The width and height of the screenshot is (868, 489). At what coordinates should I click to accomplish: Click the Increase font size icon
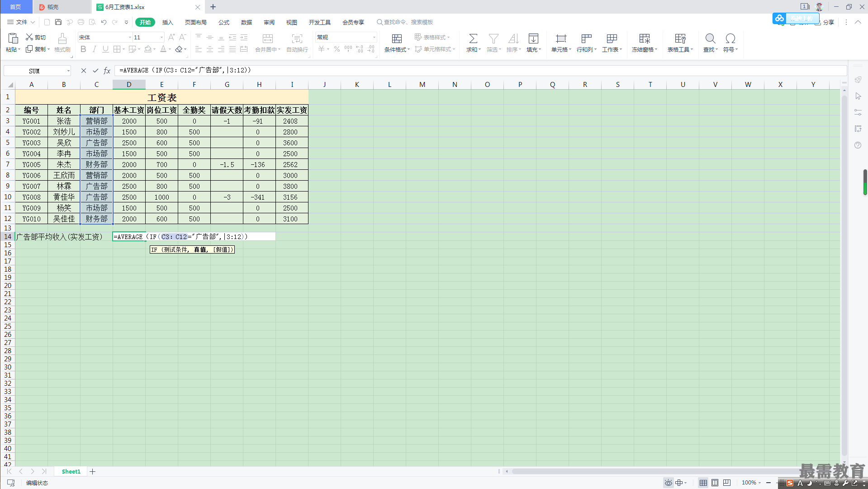tap(171, 37)
